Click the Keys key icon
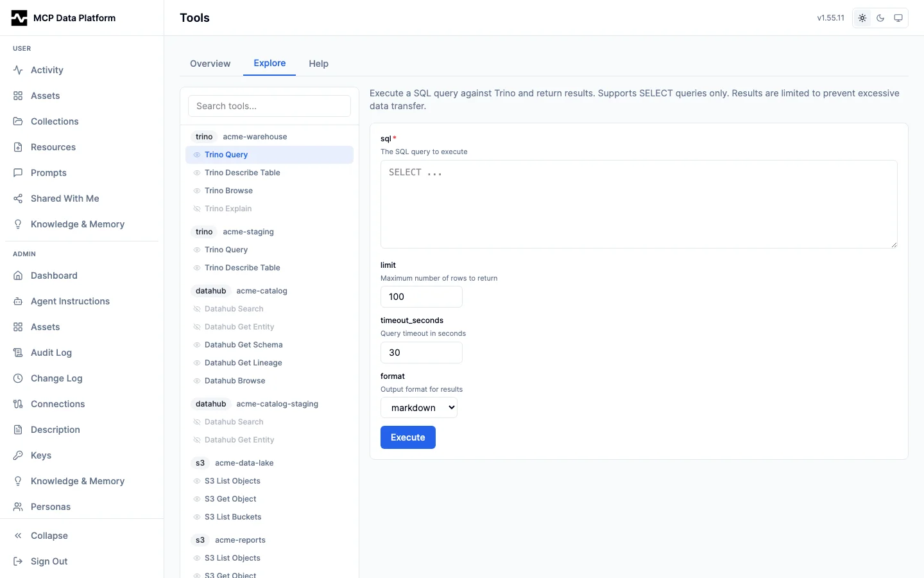This screenshot has height=578, width=924. 18,455
